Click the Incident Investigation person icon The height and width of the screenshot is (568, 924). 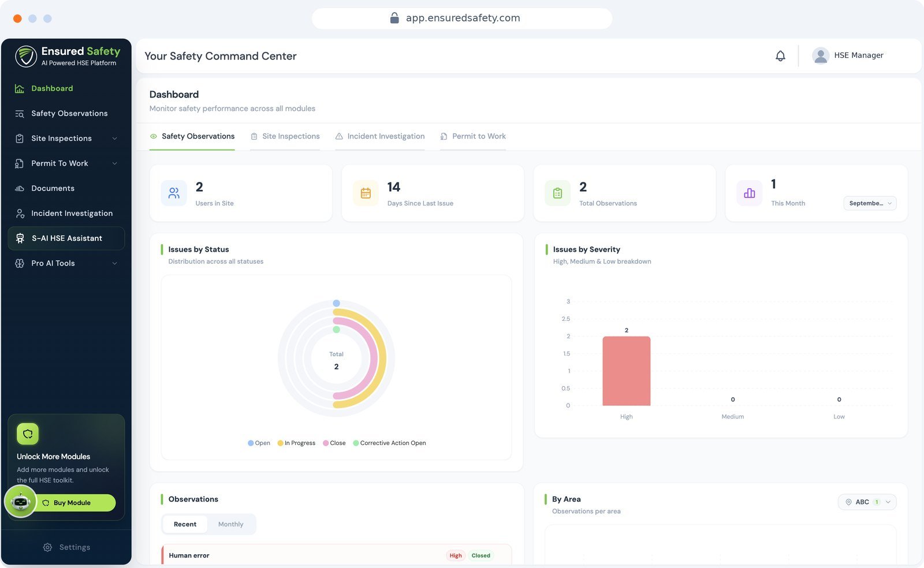[x=20, y=214]
